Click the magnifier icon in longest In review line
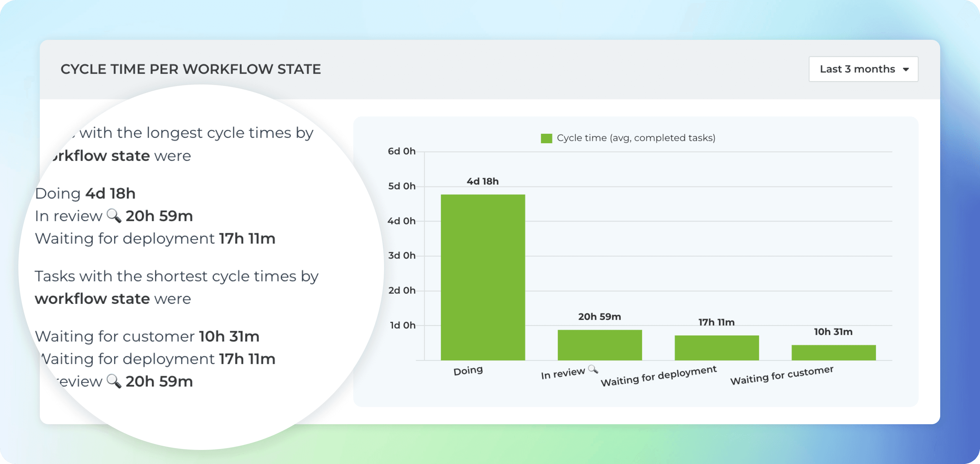The width and height of the screenshot is (980, 464). 114,216
